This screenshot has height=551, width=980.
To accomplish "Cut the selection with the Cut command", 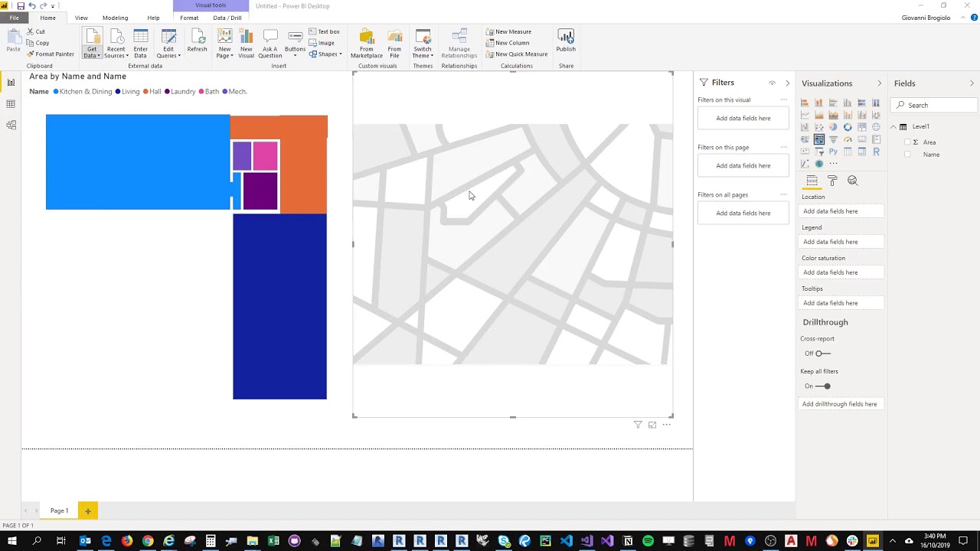I will (x=36, y=32).
